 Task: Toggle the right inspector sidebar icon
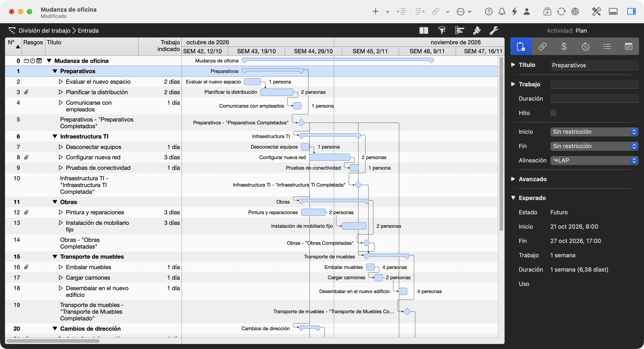(631, 11)
